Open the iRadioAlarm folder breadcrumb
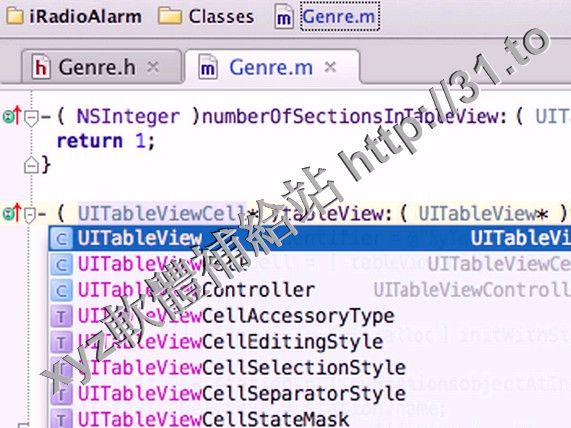Image resolution: width=571 pixels, height=428 pixels. pyautogui.click(x=74, y=17)
